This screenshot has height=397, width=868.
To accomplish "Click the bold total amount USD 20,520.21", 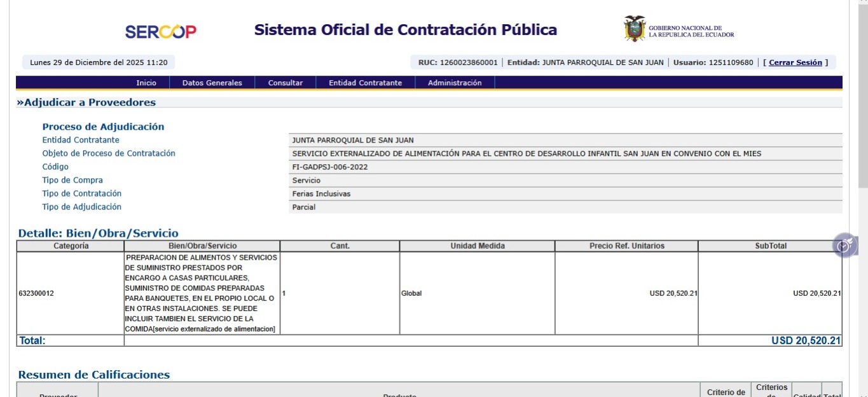I will [x=806, y=341].
